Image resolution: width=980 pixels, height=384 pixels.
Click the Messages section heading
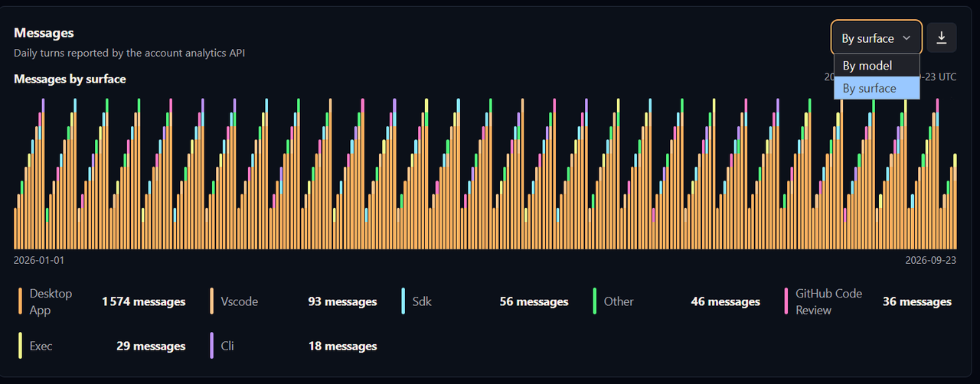(44, 33)
